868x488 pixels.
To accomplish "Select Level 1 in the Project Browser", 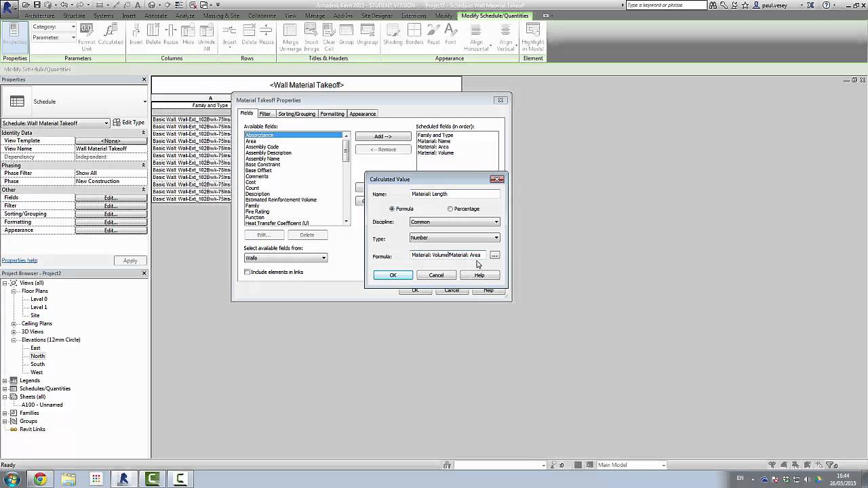I will 39,307.
